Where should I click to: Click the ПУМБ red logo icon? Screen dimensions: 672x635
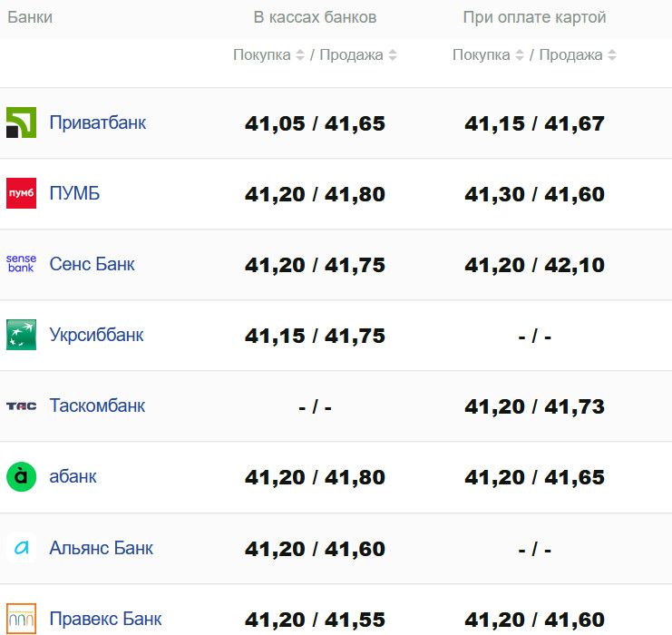(21, 193)
